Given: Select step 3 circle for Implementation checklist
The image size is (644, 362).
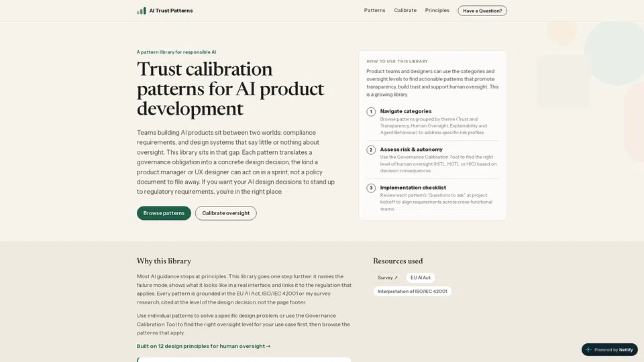Looking at the screenshot, I should [371, 188].
